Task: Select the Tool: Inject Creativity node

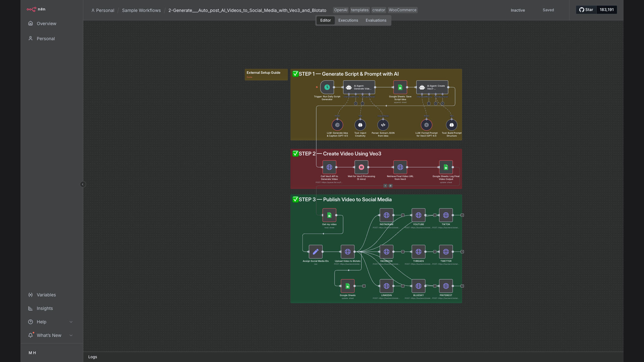Action: 360,125
